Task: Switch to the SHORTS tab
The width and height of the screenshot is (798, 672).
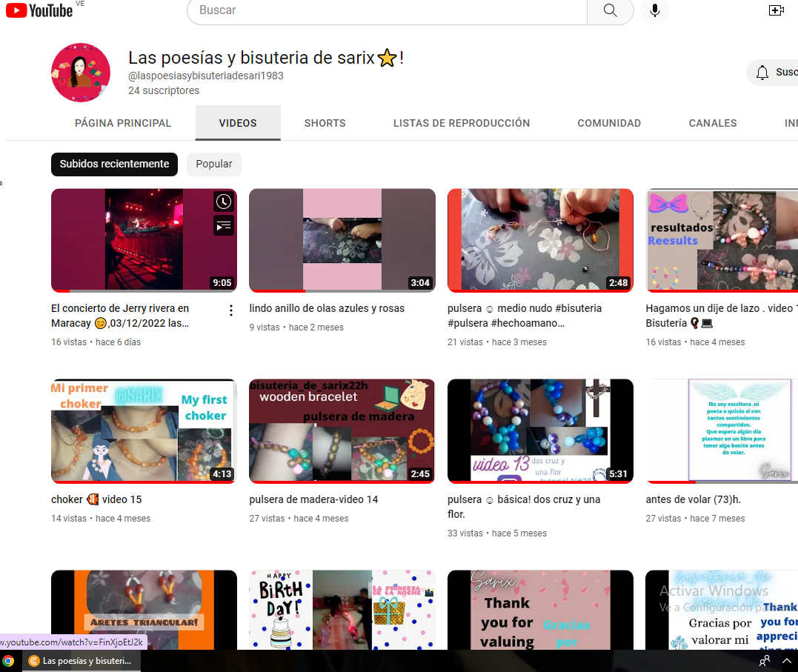Action: [x=325, y=123]
